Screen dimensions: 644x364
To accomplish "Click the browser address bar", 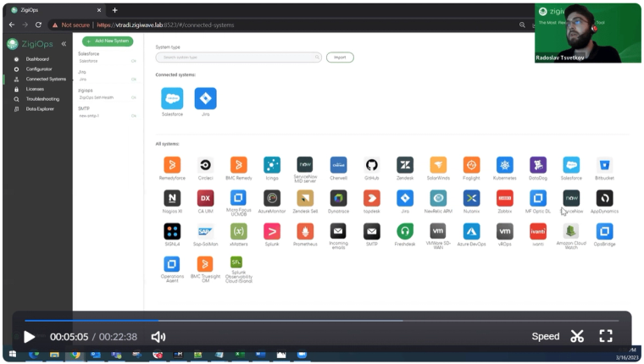I will 283,25.
